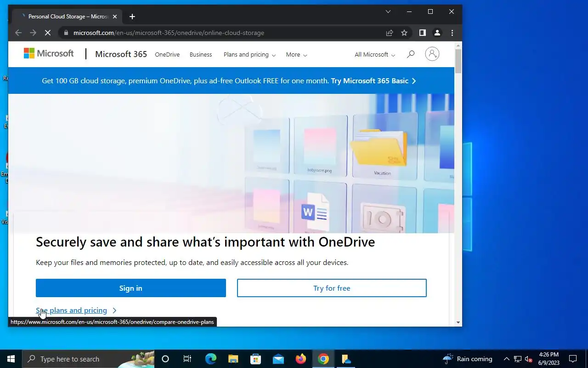Click the Microsoft 365 header link
The width and height of the screenshot is (588, 368).
click(x=121, y=54)
